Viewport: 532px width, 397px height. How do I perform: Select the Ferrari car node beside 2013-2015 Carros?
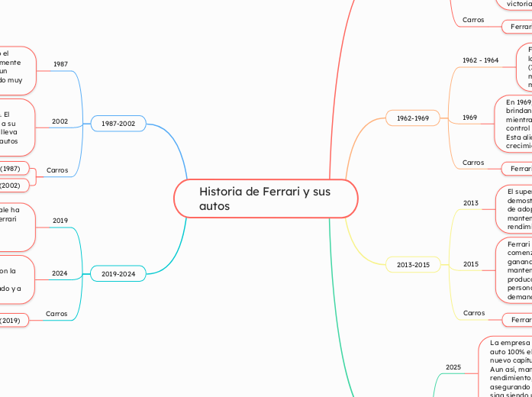click(x=517, y=320)
